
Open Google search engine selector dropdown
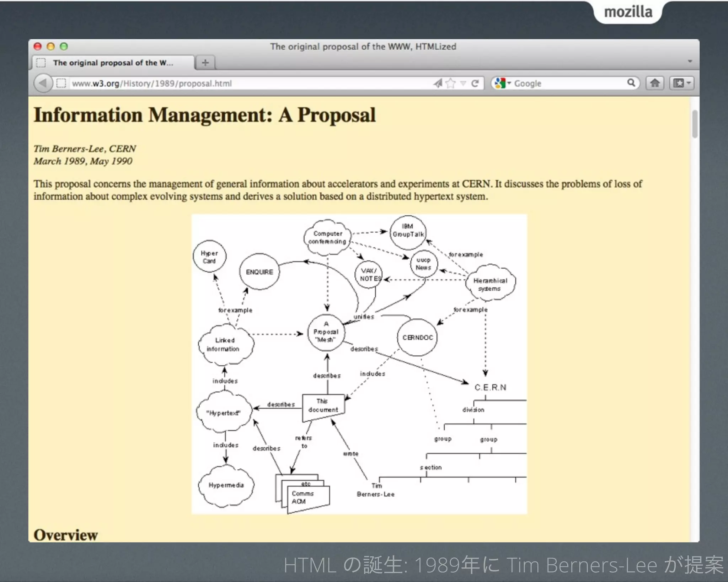(x=502, y=83)
